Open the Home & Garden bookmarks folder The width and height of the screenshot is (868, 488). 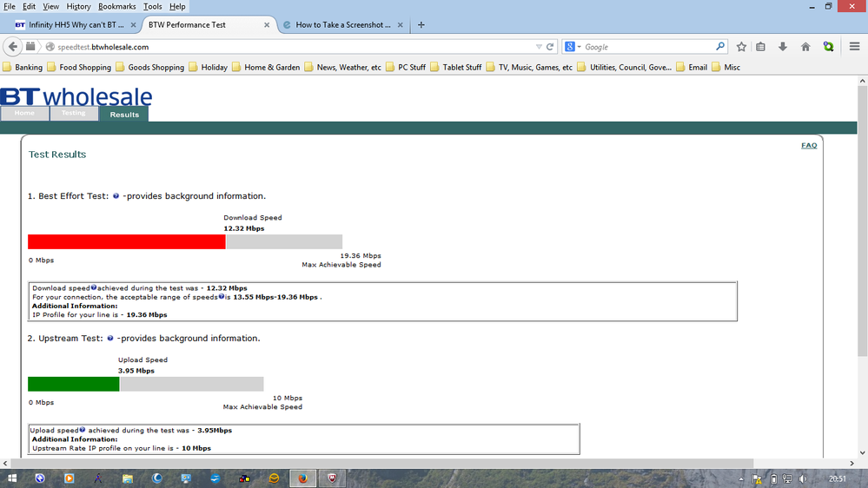(266, 67)
